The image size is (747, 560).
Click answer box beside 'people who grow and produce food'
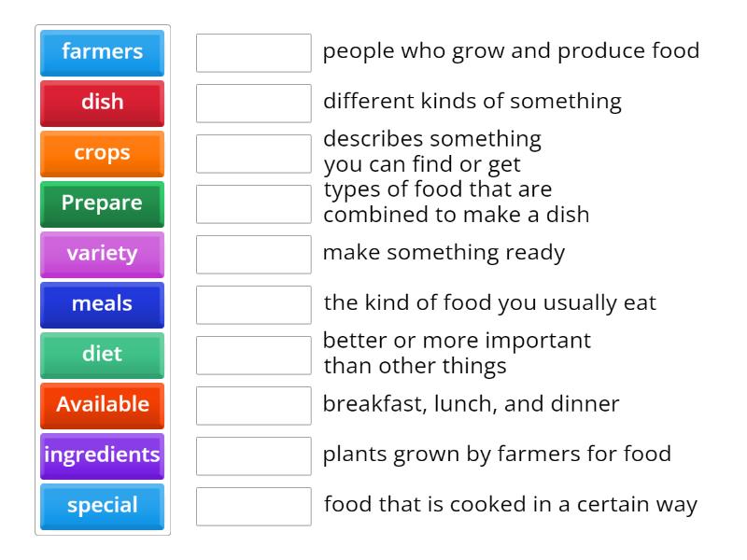tap(253, 52)
